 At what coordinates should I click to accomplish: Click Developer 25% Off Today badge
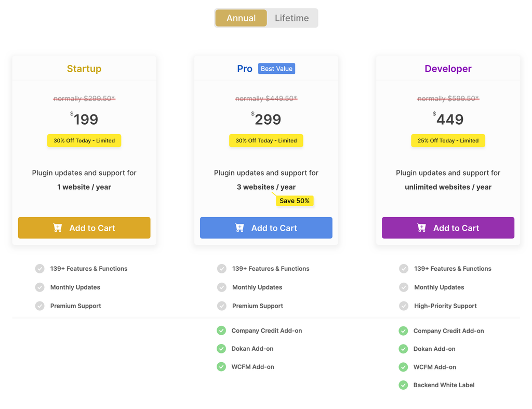click(x=448, y=140)
